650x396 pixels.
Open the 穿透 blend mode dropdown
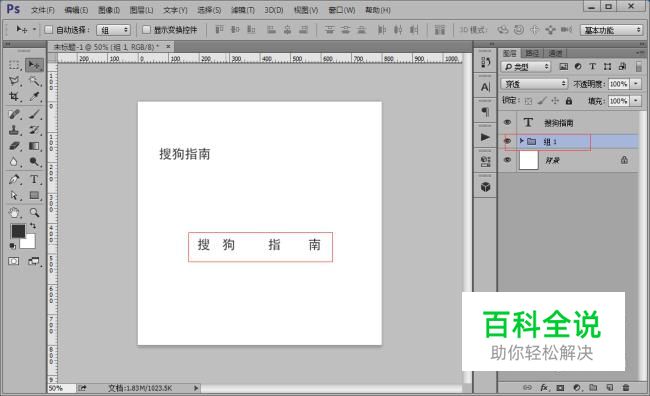534,84
